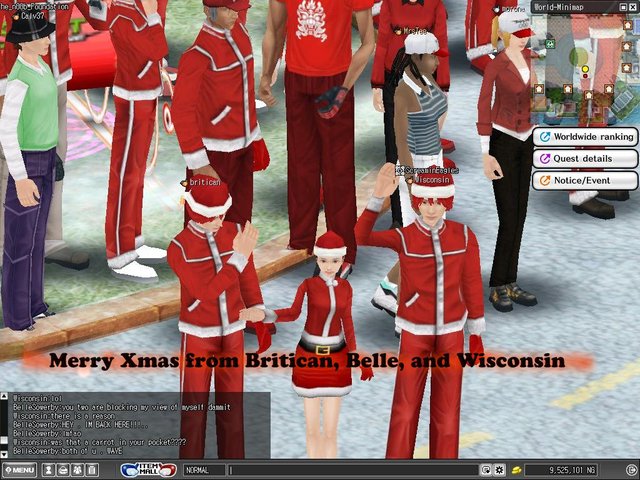Image resolution: width=640 pixels, height=480 pixels.
Task: Open Quest details
Action: [585, 159]
